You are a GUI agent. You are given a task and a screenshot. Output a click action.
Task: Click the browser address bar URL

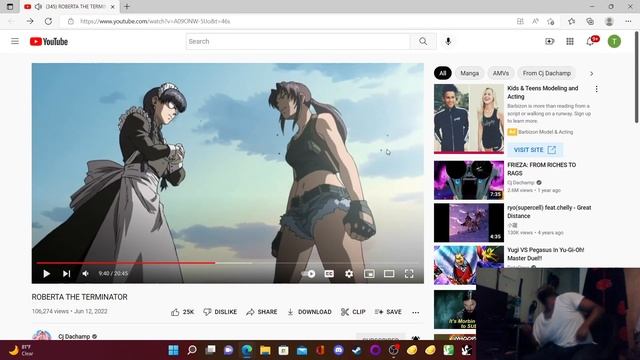pos(155,21)
